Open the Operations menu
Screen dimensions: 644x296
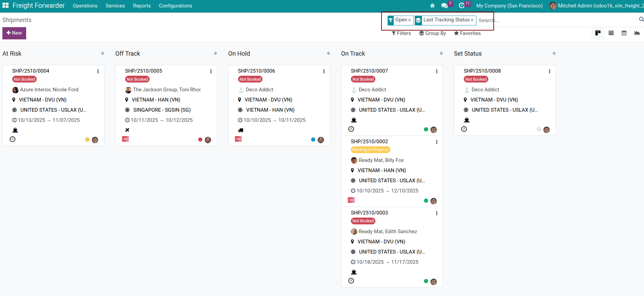point(85,6)
